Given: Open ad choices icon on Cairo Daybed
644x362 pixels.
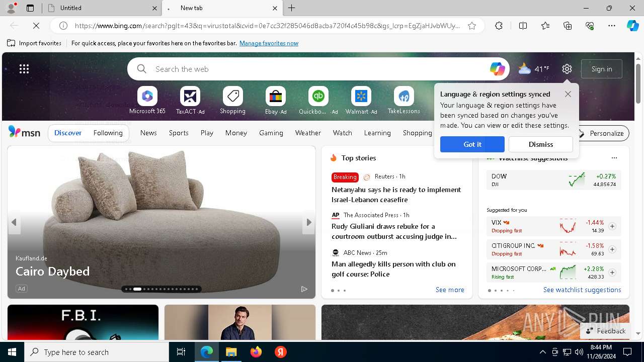Looking at the screenshot, I should (304, 289).
